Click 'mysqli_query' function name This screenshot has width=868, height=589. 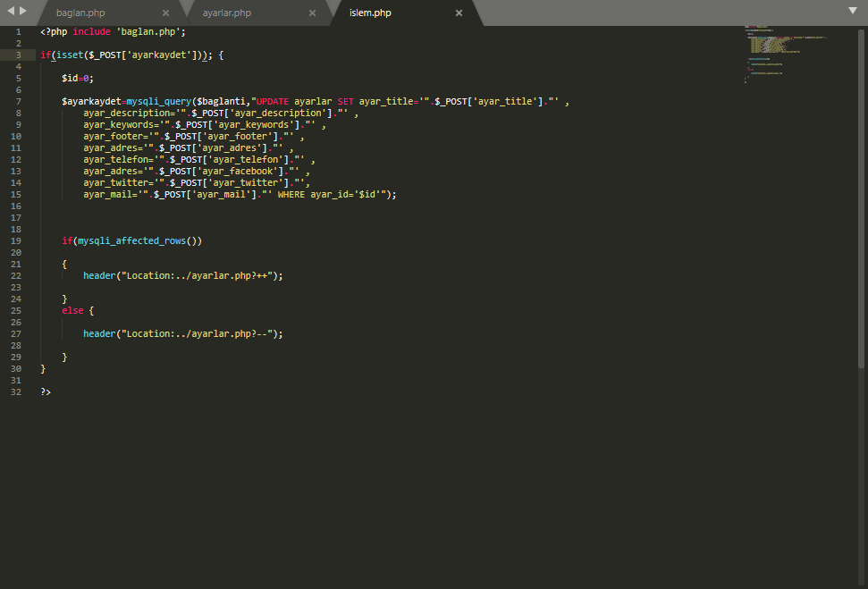pos(159,101)
